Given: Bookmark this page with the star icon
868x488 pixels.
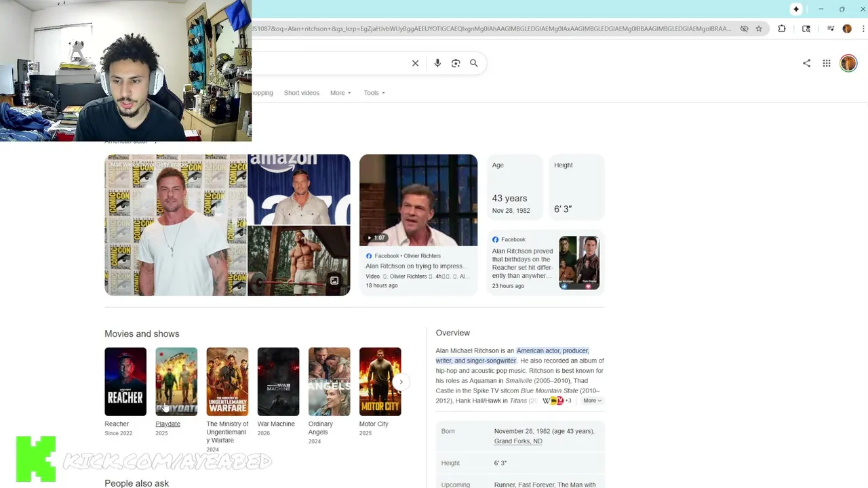Looking at the screenshot, I should coord(759,28).
